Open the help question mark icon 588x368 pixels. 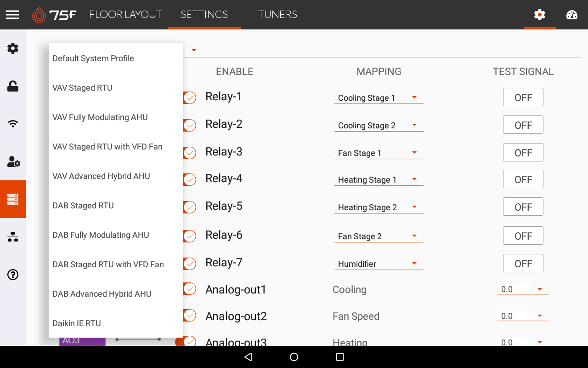13,275
